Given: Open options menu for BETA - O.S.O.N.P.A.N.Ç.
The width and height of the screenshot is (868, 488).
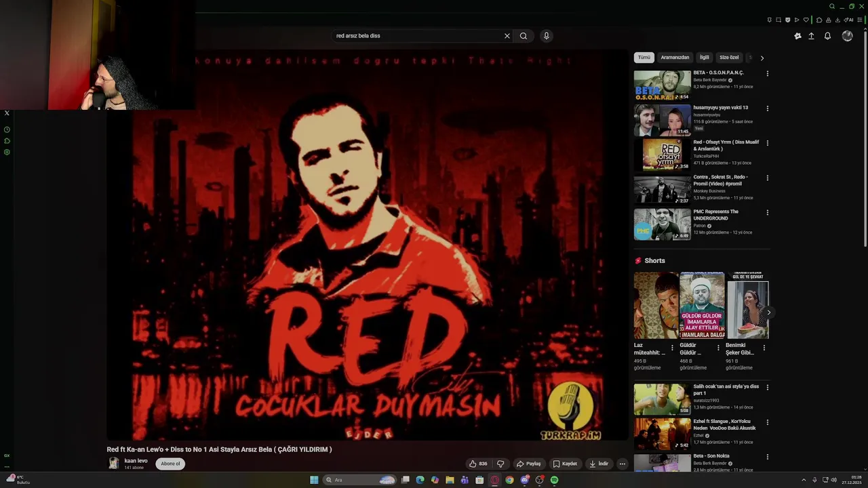Looking at the screenshot, I should [768, 73].
